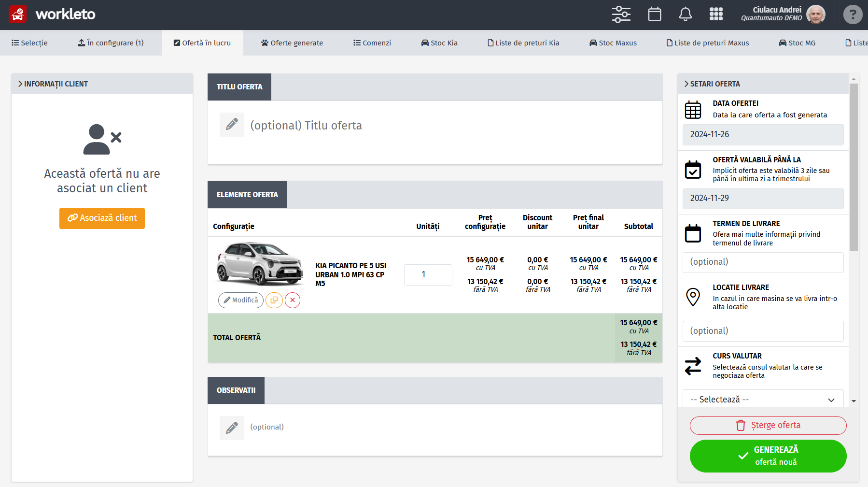
Task: Open the help question mark
Action: 853,14
